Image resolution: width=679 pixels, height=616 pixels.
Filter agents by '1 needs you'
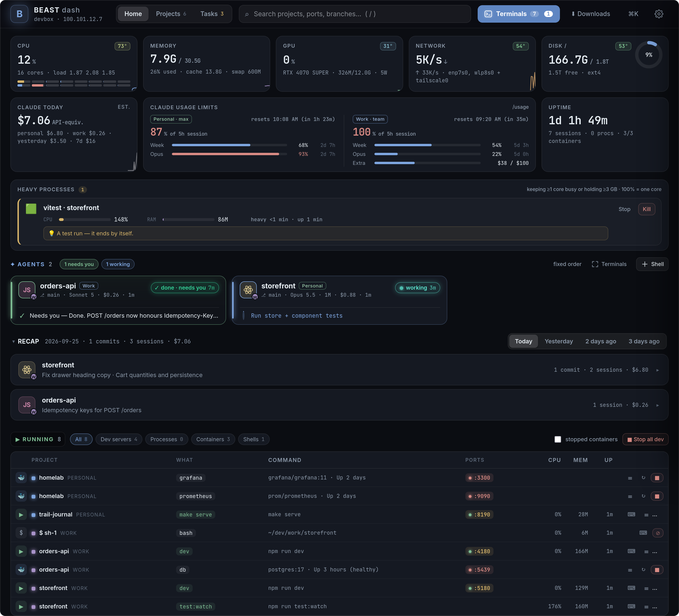tap(79, 264)
